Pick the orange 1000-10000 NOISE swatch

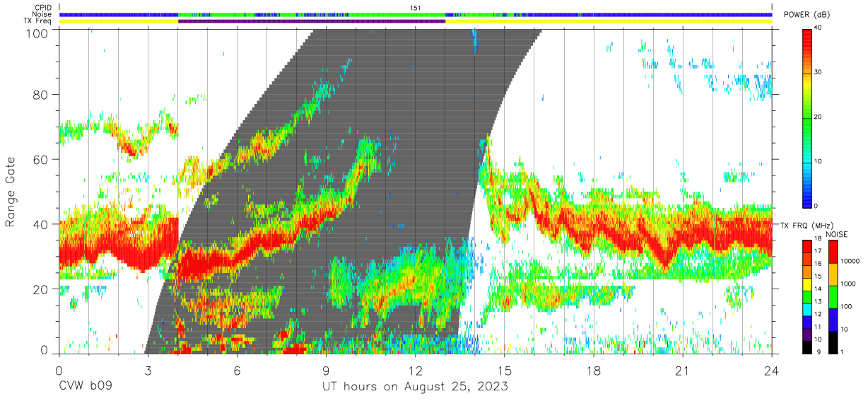pyautogui.click(x=832, y=274)
